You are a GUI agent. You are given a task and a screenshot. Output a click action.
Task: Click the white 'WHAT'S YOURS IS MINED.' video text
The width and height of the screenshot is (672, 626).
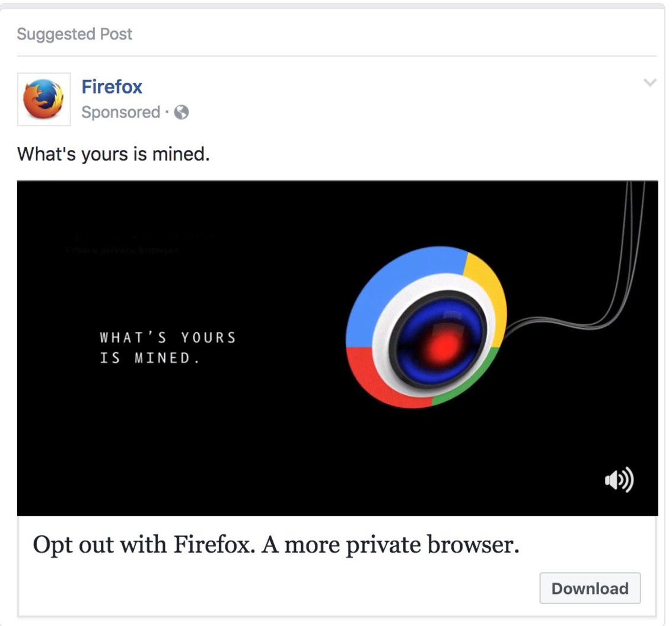(x=168, y=348)
